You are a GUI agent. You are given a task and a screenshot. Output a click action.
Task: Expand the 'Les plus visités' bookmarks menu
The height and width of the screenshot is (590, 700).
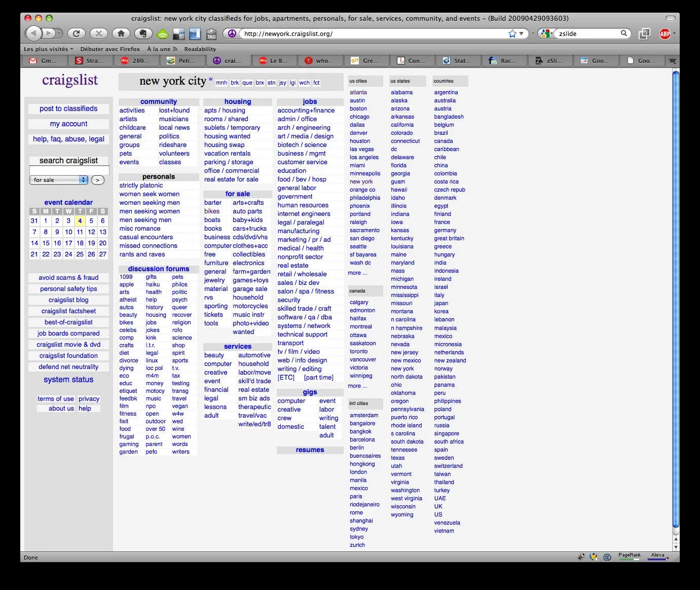coord(49,49)
